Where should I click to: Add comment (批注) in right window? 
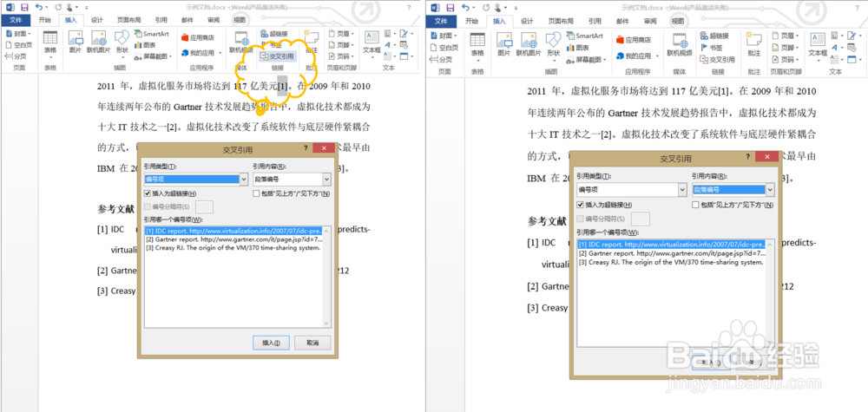coord(753,43)
